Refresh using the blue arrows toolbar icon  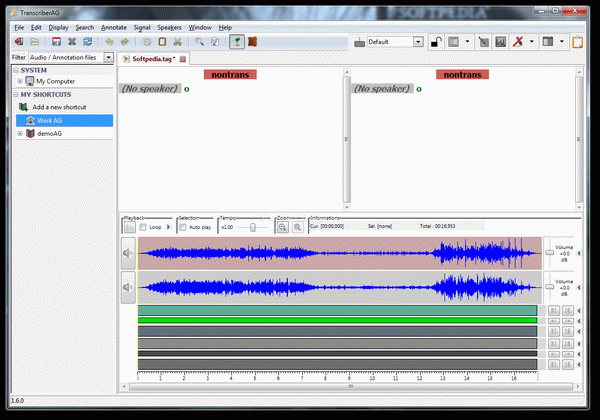click(88, 42)
